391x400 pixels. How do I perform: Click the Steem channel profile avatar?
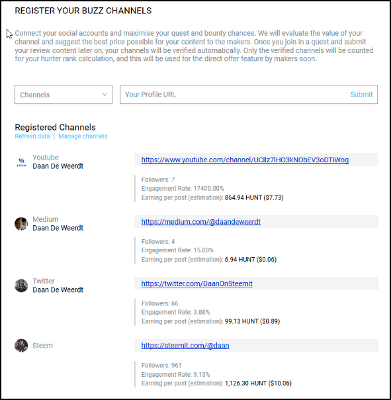21,346
